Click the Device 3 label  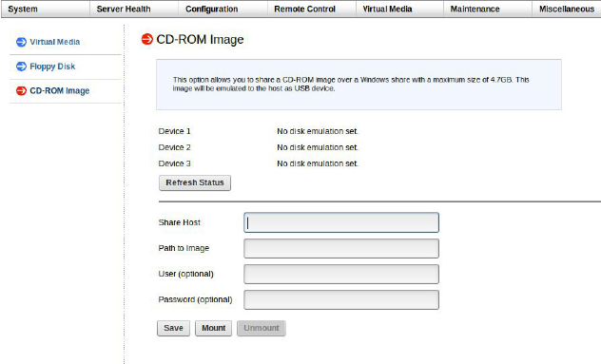(174, 163)
